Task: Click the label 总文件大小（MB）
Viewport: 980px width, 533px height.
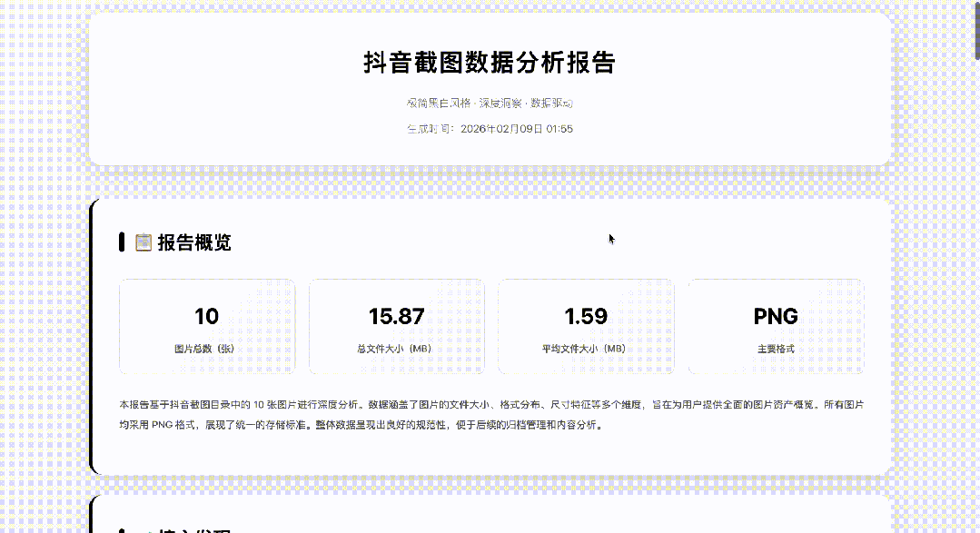Action: 394,349
